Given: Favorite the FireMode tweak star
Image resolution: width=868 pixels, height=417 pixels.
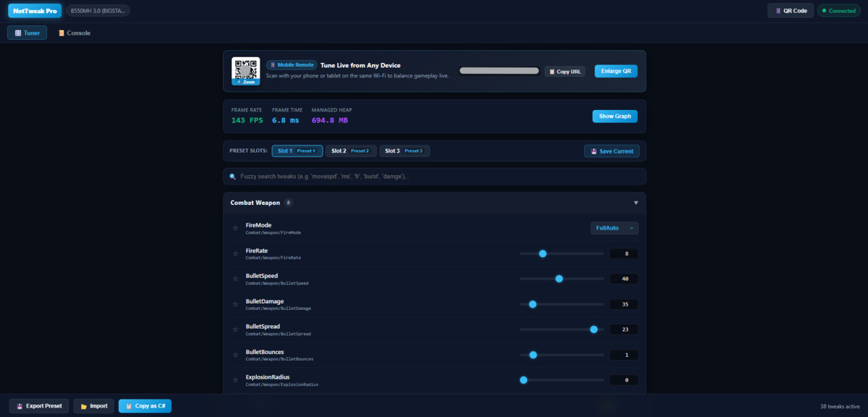Looking at the screenshot, I should pos(235,228).
